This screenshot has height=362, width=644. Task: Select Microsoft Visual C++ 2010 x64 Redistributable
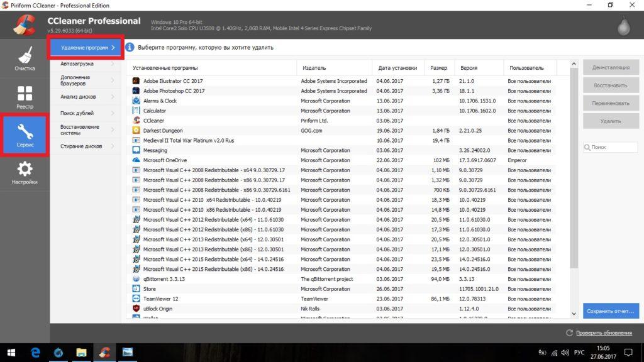[341, 200]
